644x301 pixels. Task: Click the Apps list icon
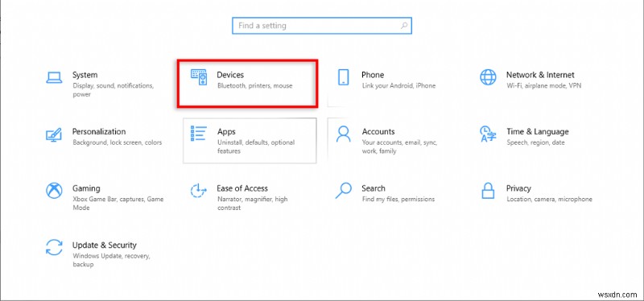tap(199, 134)
